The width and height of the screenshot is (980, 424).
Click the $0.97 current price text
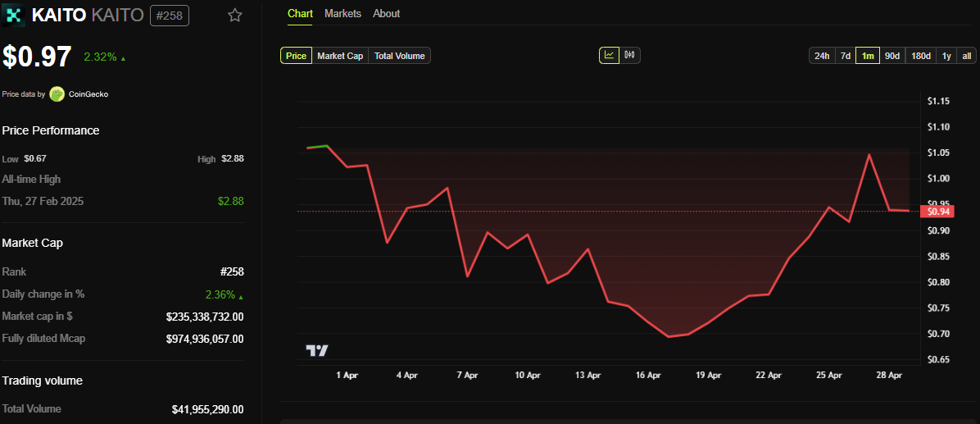pos(37,57)
